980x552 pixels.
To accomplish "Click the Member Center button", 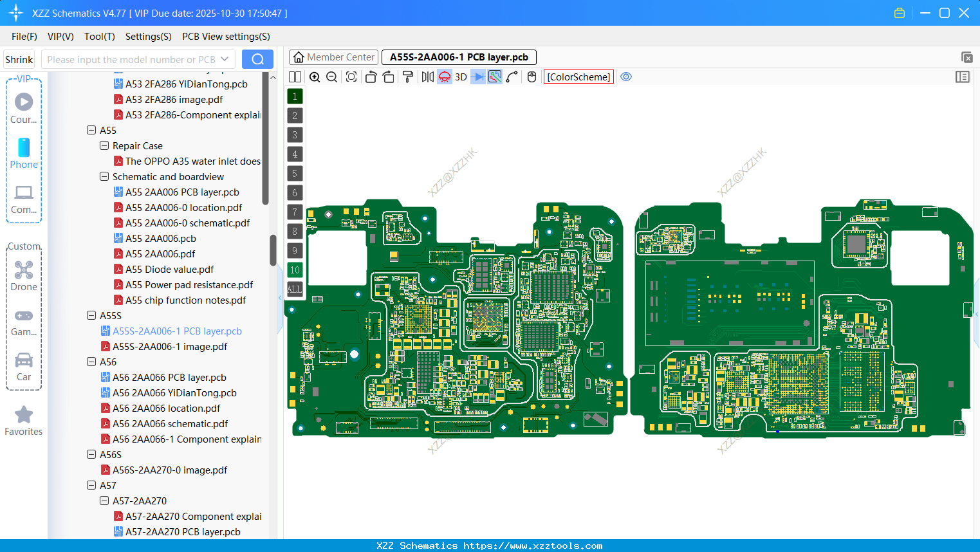I will pos(333,57).
